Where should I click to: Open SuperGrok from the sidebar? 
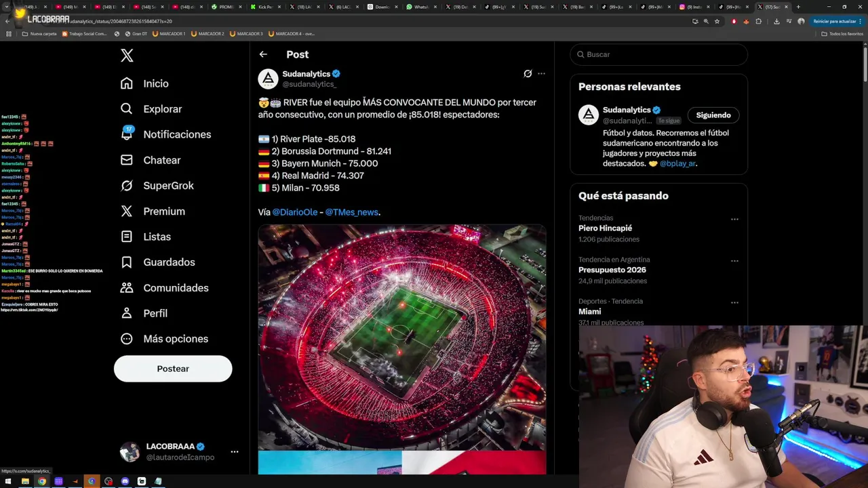[x=157, y=186]
